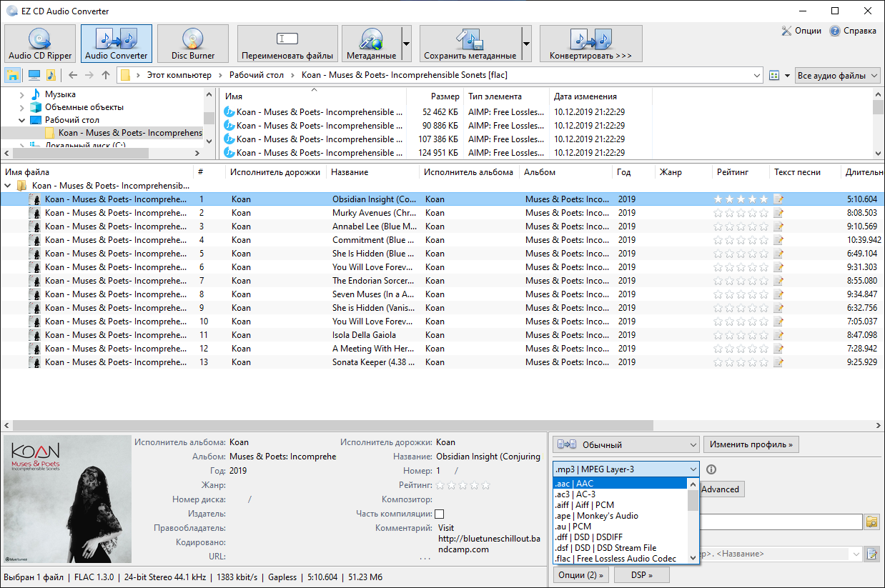885x588 pixels.
Task: Click the codec info icon beside the format dropdown
Action: tap(711, 469)
